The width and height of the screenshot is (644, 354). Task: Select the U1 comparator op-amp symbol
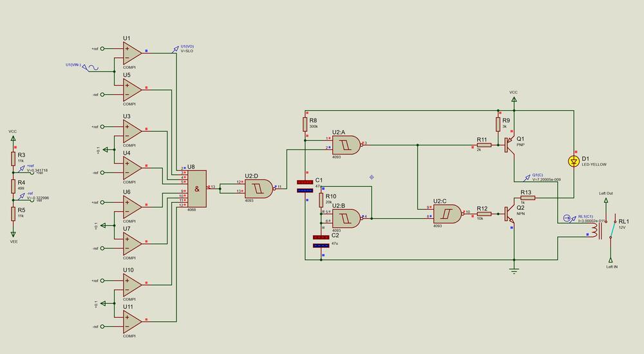click(x=132, y=53)
